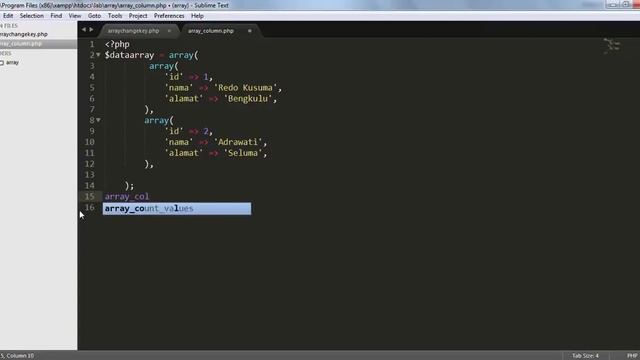Image resolution: width=640 pixels, height=360 pixels.
Task: Click line number 13 in gutter
Action: tap(90, 175)
